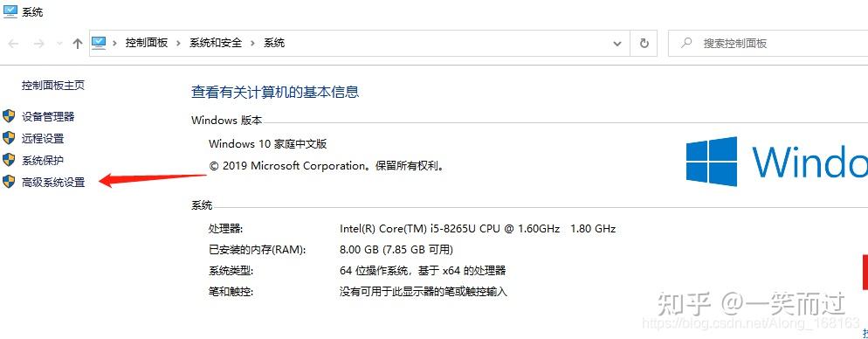The height and width of the screenshot is (339, 868).
Task: Open 设备管理器 link
Action: point(48,117)
